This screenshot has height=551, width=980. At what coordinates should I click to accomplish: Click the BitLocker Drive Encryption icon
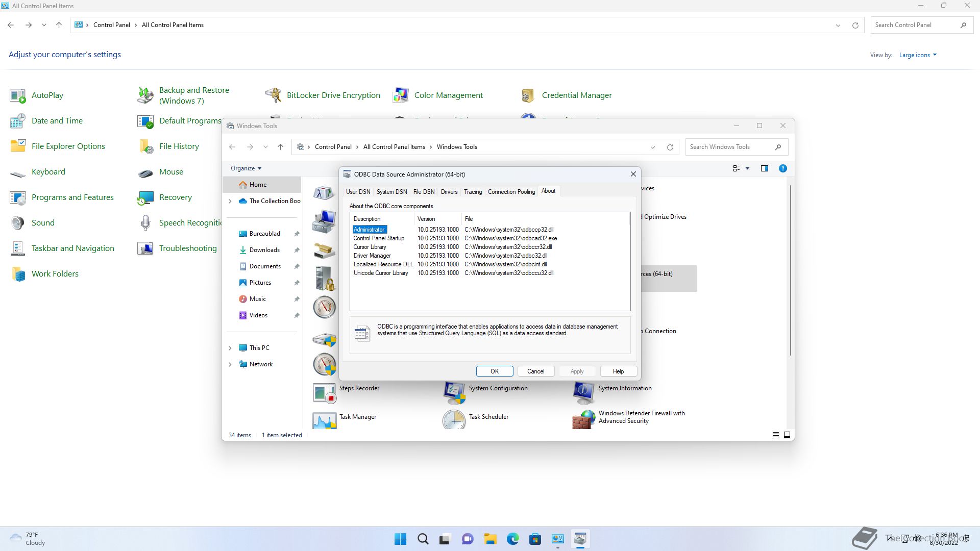[273, 95]
